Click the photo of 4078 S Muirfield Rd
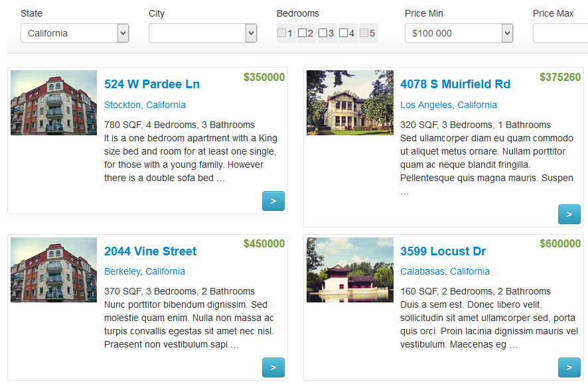Viewport: 588px width, 392px height. [350, 103]
